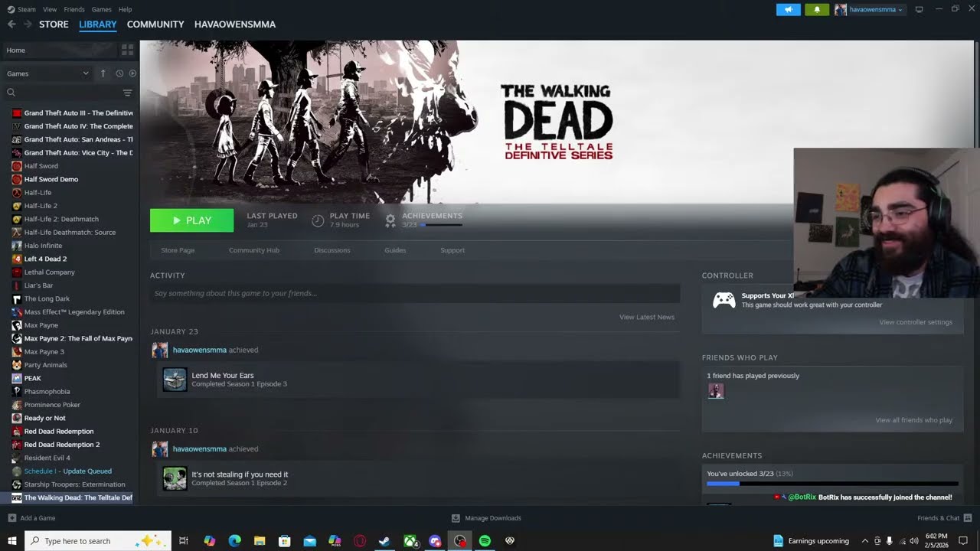Open the Games menu
The width and height of the screenshot is (980, 551).
pyautogui.click(x=101, y=9)
